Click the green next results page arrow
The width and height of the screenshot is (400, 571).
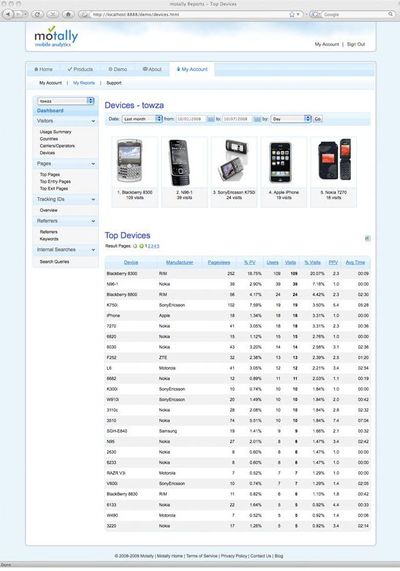pyautogui.click(x=141, y=246)
